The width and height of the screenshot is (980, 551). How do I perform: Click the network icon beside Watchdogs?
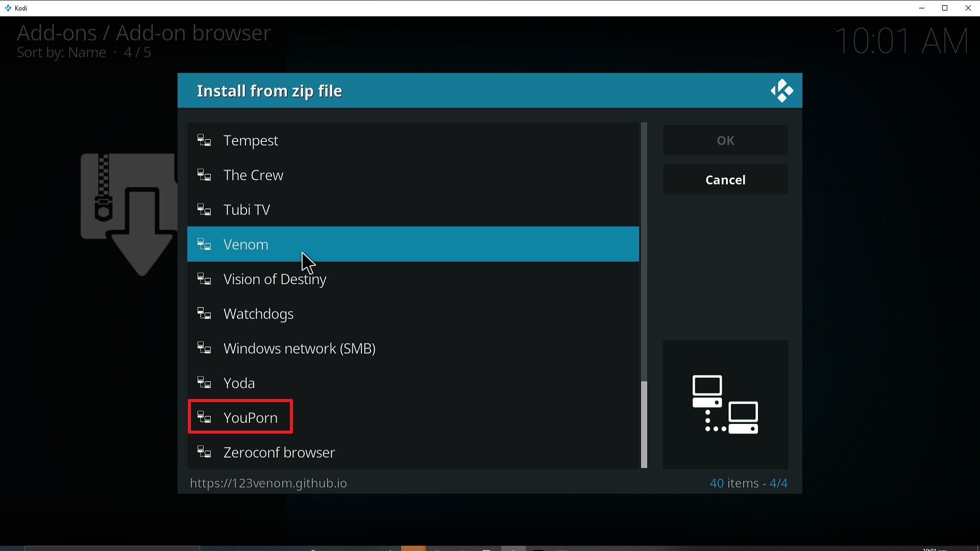205,314
